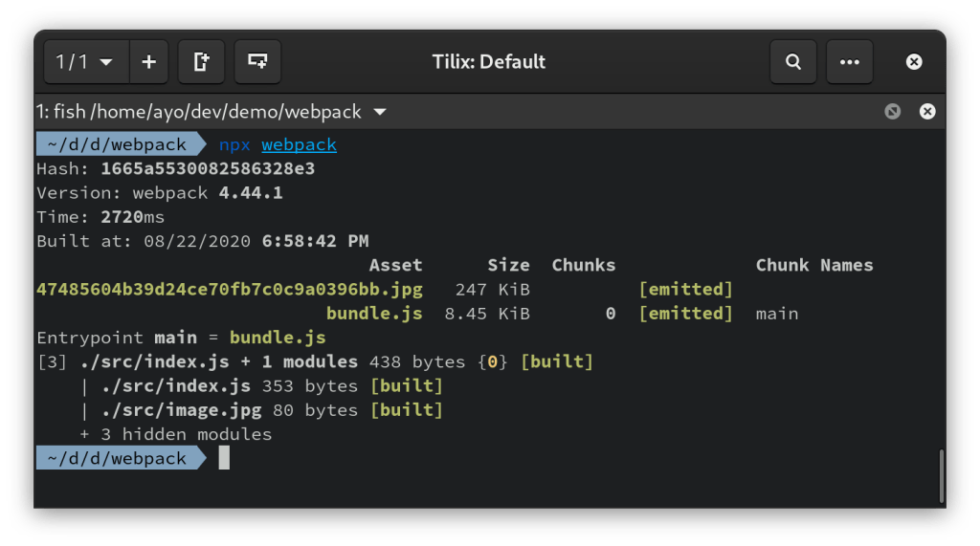Click the 'Chunk Names' column header
The height and width of the screenshot is (546, 980).
coord(814,266)
